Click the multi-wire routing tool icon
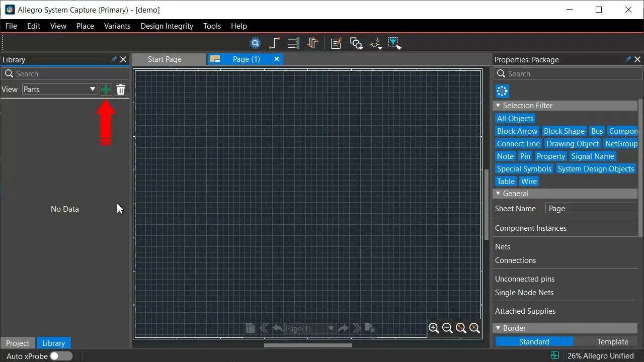The width and height of the screenshot is (644, 362). pos(312,43)
